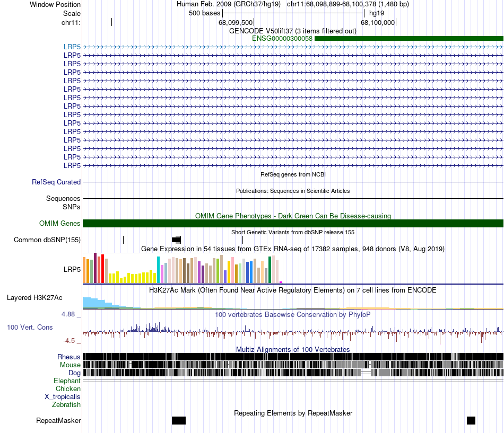Click the chr11:68,098,899-68,100,378 position text

(348, 4)
